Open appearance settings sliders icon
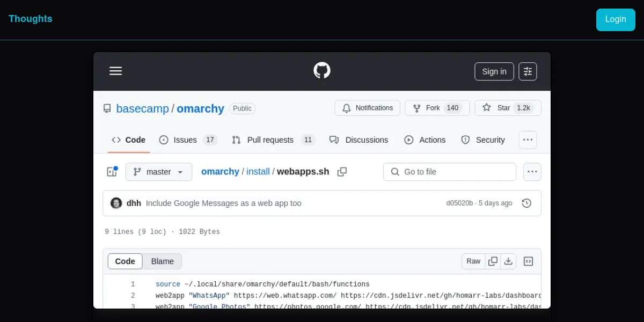This screenshot has width=644, height=322. coord(528,71)
